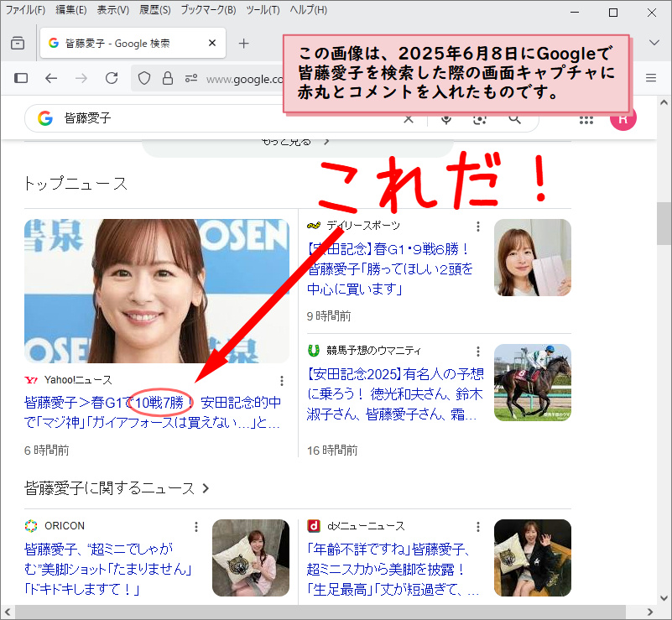Open the ファイル(F) menu
This screenshot has height=620, width=672.
coord(25,10)
